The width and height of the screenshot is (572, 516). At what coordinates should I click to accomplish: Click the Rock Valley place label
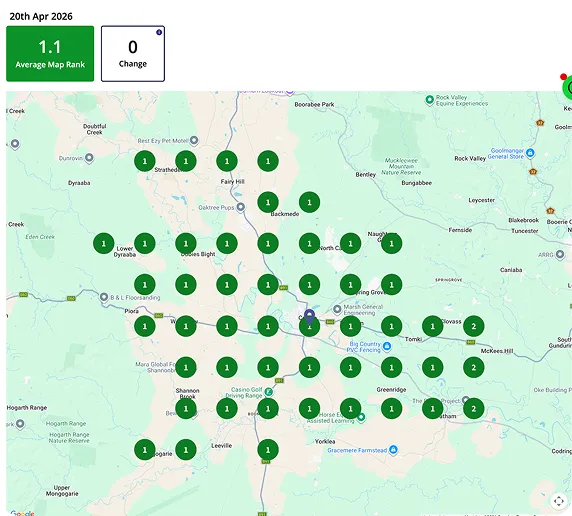click(470, 158)
